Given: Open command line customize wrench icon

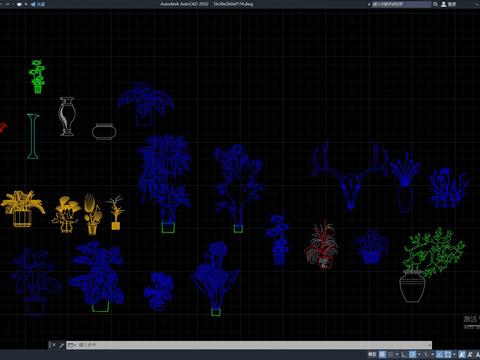Looking at the screenshot, I should click(62, 345).
